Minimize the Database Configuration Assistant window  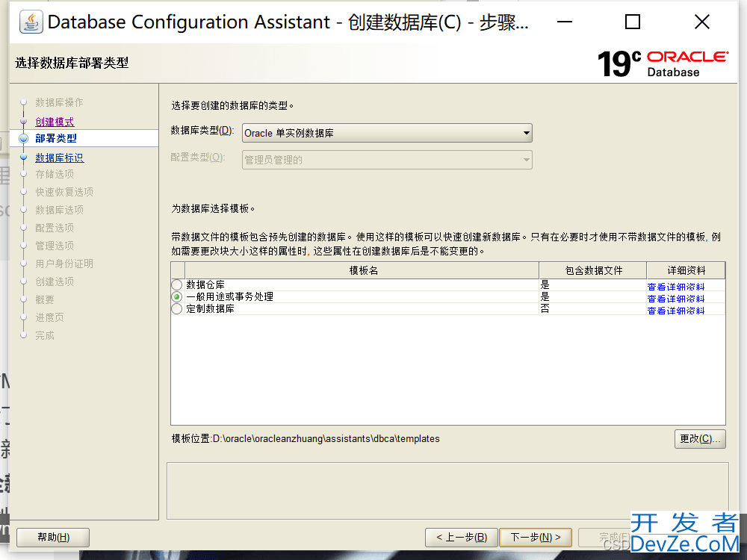pyautogui.click(x=565, y=22)
